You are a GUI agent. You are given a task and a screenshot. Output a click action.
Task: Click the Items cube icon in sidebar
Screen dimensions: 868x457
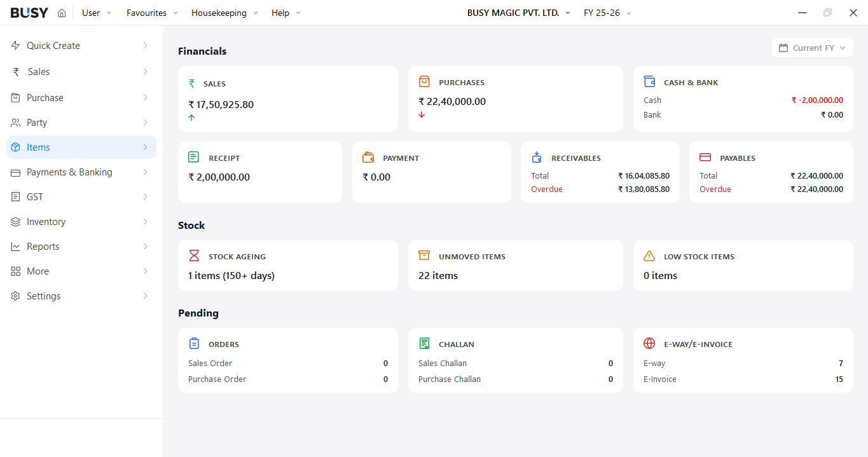16,147
